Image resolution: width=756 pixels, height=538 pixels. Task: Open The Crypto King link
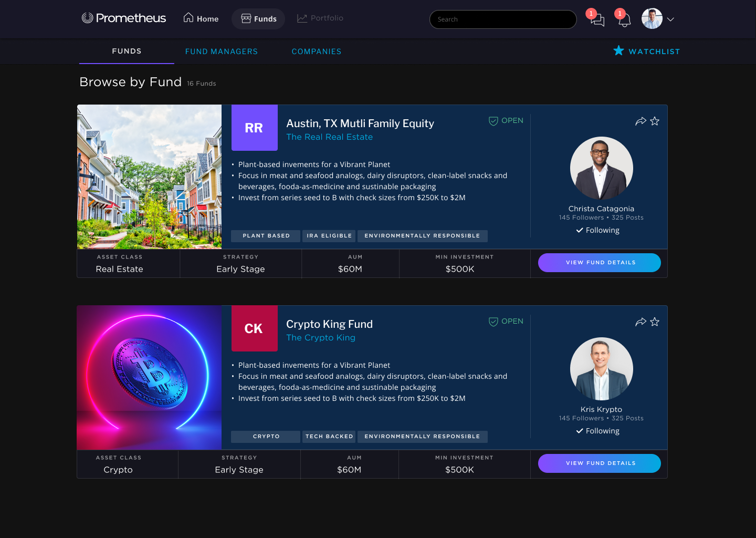point(321,338)
